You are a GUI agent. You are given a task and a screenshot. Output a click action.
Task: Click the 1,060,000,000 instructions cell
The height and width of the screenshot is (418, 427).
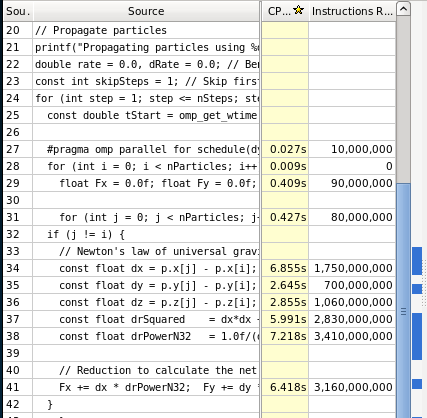coord(352,302)
